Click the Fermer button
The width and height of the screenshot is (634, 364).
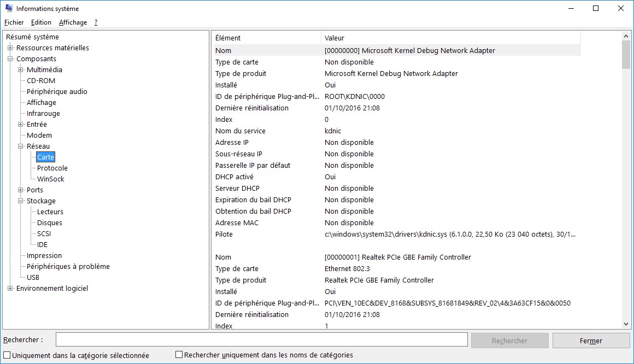coord(591,340)
